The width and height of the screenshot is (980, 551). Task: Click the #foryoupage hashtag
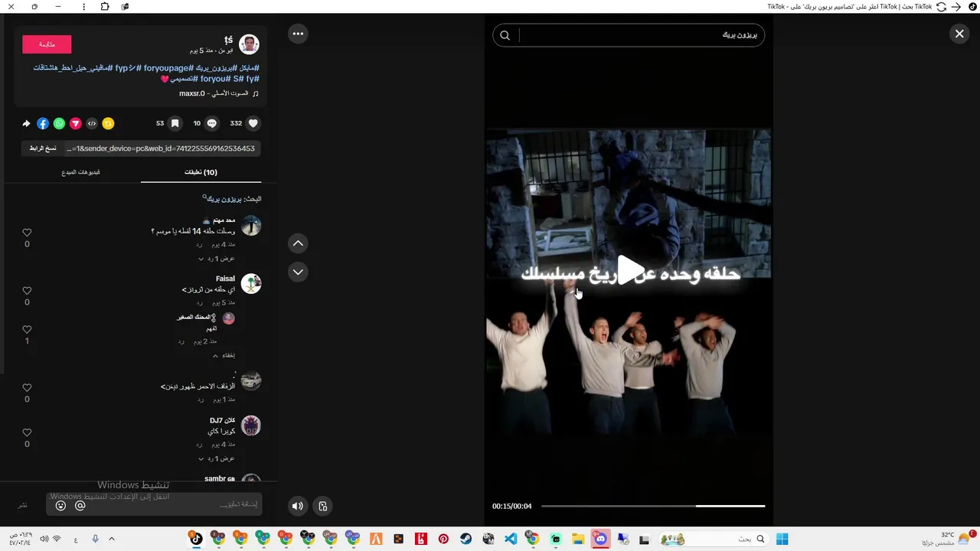(x=168, y=68)
